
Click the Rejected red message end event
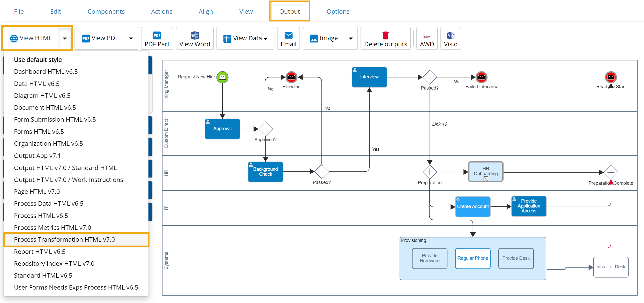[291, 77]
